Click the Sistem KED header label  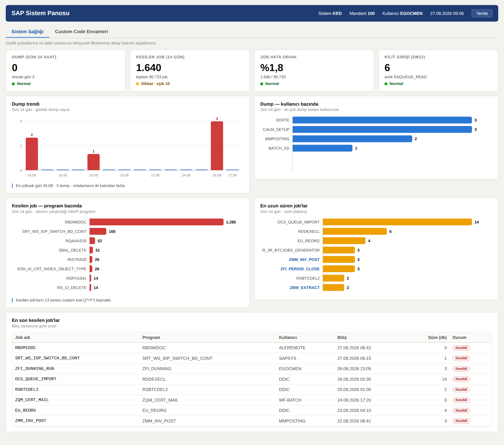[x=330, y=13]
